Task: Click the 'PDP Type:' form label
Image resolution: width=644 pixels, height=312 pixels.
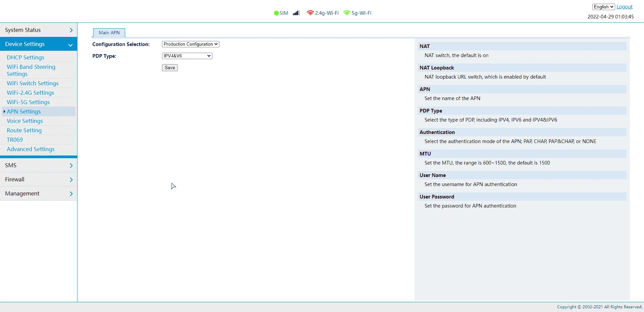Action: point(104,56)
